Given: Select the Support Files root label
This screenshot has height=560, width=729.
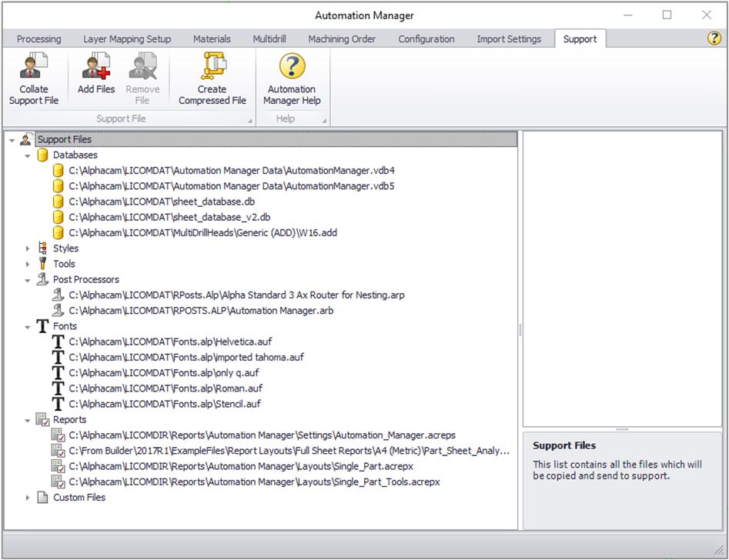Looking at the screenshot, I should pos(64,139).
